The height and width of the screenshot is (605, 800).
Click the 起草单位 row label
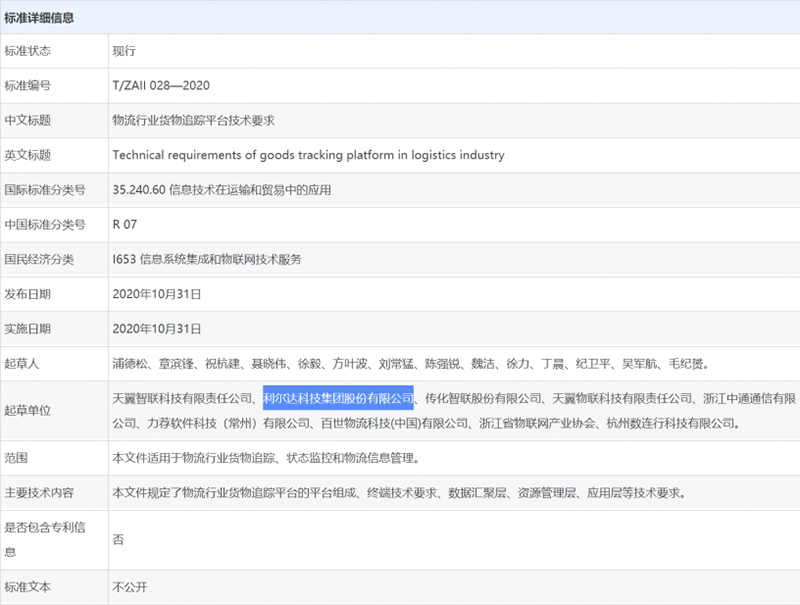tap(28, 411)
